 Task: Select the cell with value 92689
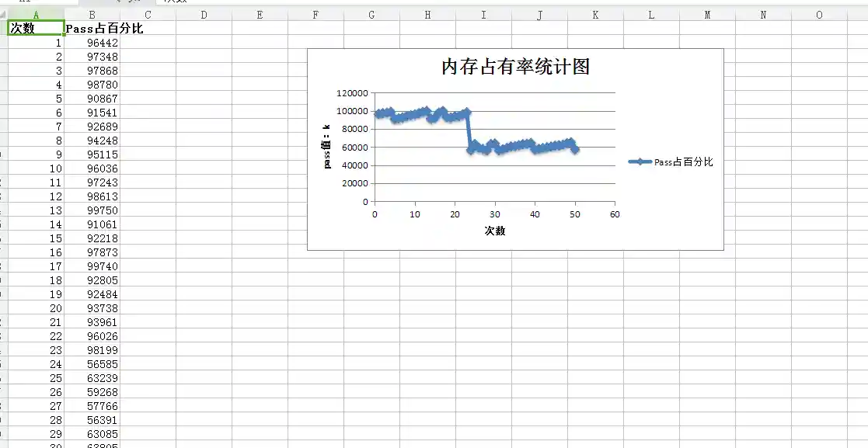coord(92,126)
